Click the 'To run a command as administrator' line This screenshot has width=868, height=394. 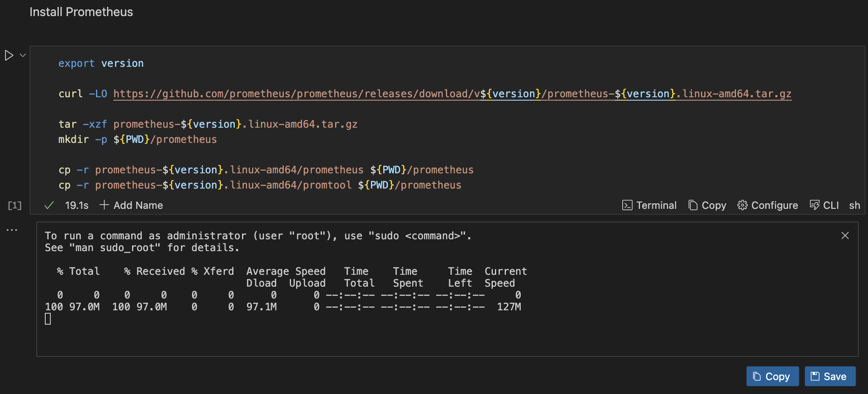pos(258,236)
